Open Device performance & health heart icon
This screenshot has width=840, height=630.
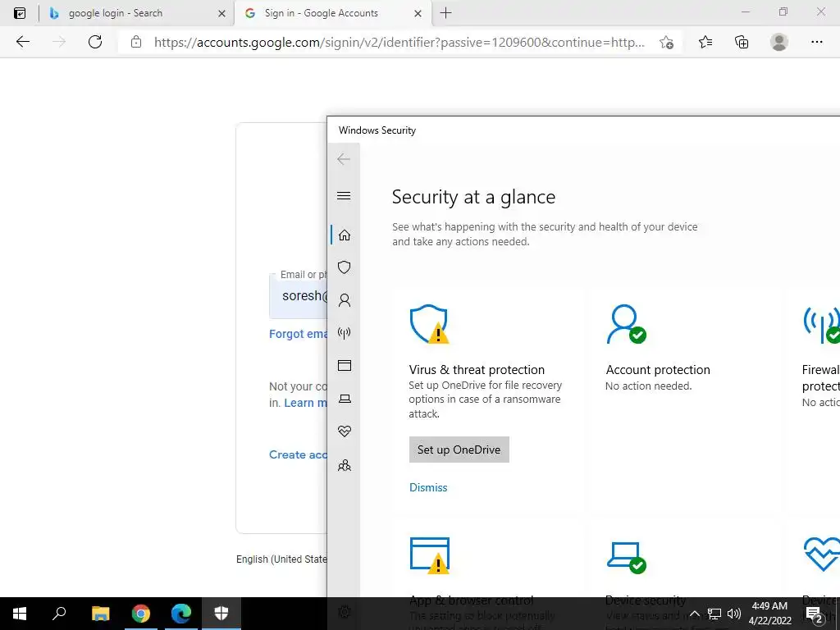pyautogui.click(x=345, y=431)
